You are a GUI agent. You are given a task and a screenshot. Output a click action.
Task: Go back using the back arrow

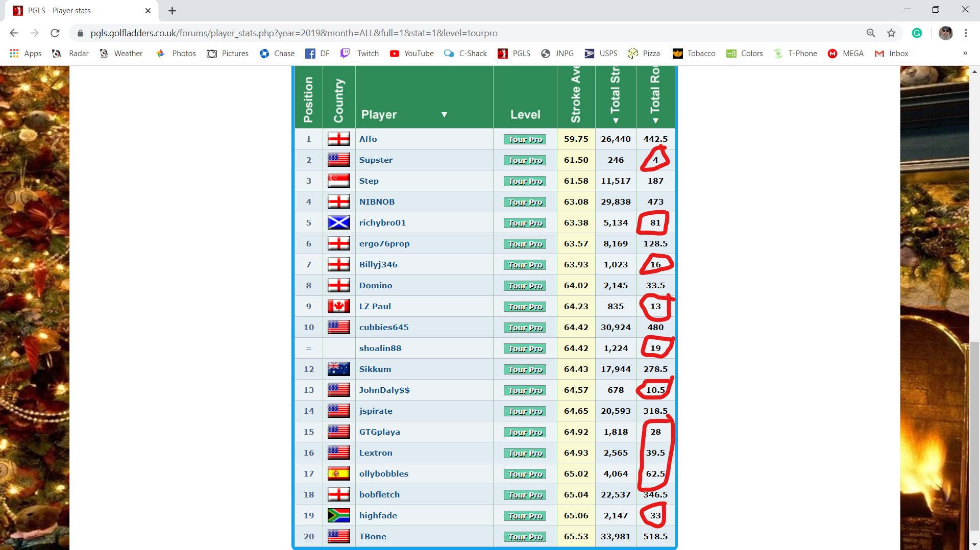tap(14, 33)
